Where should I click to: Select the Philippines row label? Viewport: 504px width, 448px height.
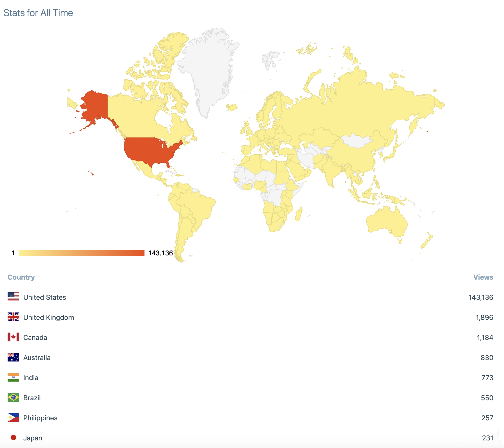pos(40,418)
